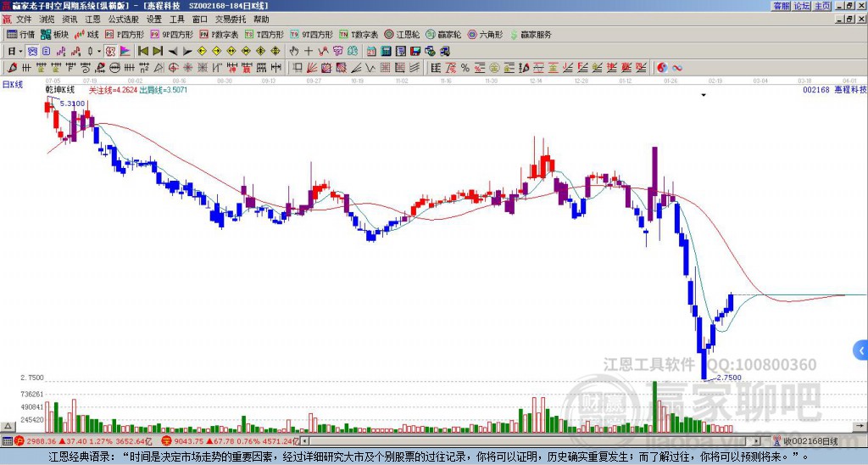
Task: Select the circle crosshair target tool
Action: [x=173, y=68]
